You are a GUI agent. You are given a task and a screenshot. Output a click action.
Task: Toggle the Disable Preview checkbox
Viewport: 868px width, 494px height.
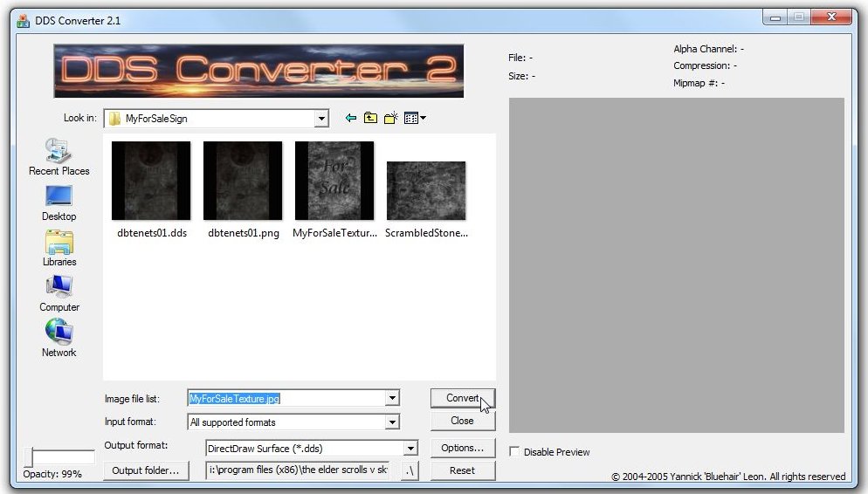(x=514, y=451)
